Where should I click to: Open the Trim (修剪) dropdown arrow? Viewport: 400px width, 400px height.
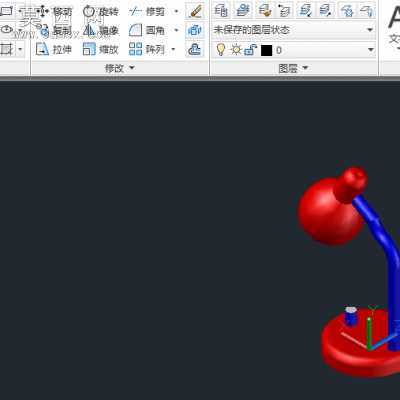pos(177,12)
